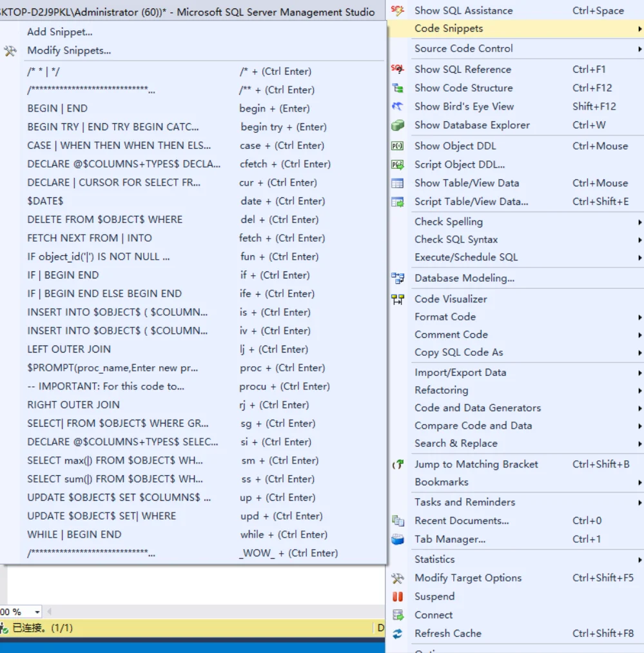This screenshot has height=653, width=644.
Task: Click the Tab Manager icon
Action: click(397, 539)
